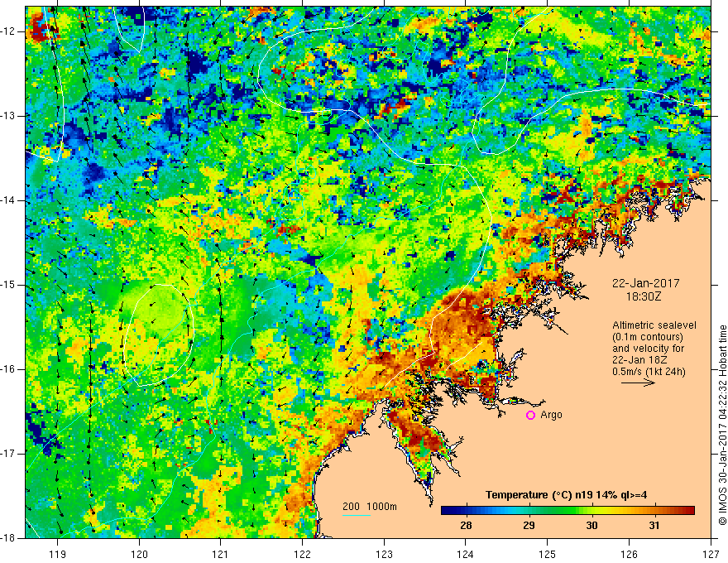Viewport: 728px width, 563px height.
Task: Select the date '22-Jan-2017' text
Action: pos(646,283)
